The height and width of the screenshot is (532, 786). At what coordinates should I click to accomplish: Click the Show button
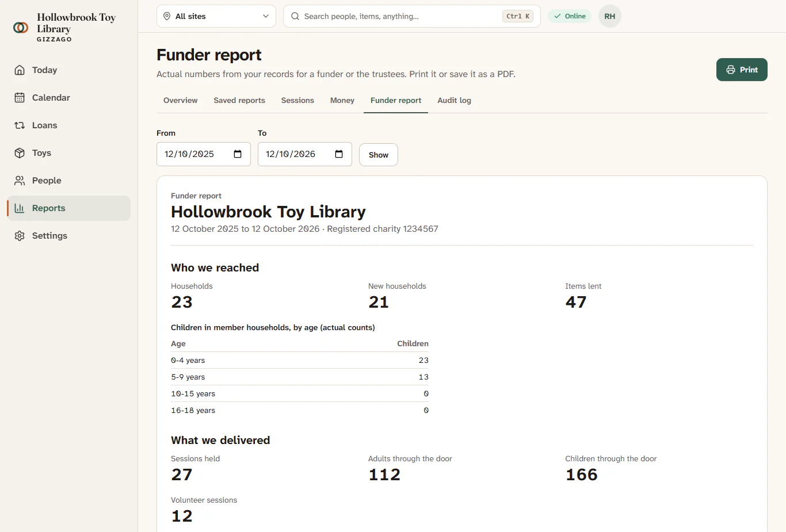click(379, 155)
